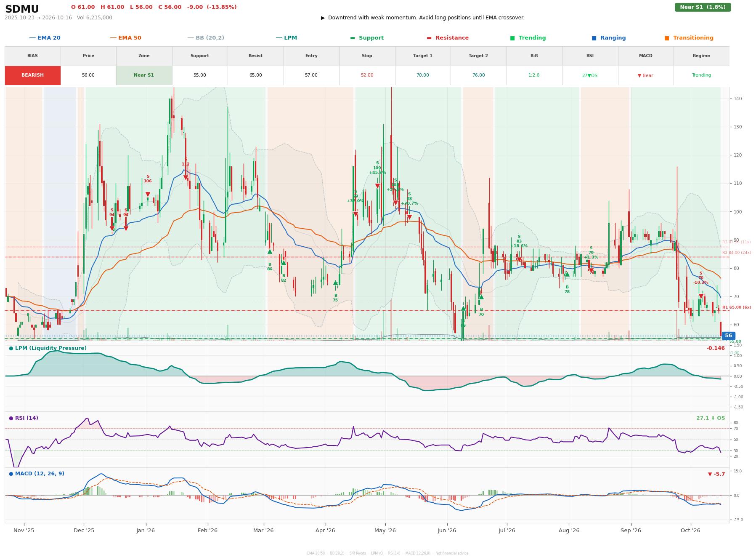Click the LPM reading -0.146

pos(716,348)
